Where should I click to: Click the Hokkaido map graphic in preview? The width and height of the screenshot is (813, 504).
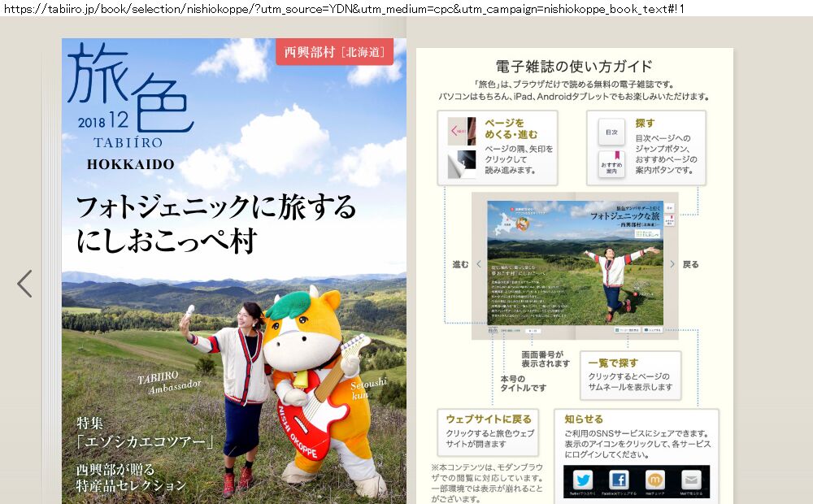(503, 224)
